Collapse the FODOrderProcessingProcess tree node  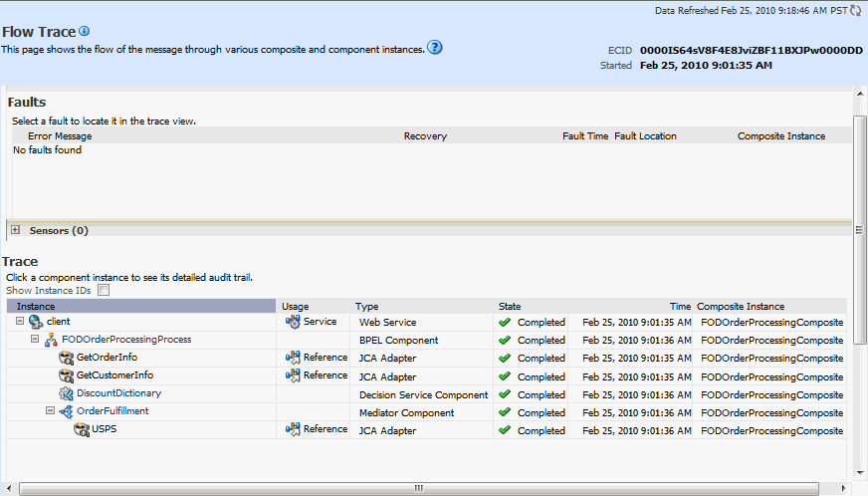click(35, 339)
